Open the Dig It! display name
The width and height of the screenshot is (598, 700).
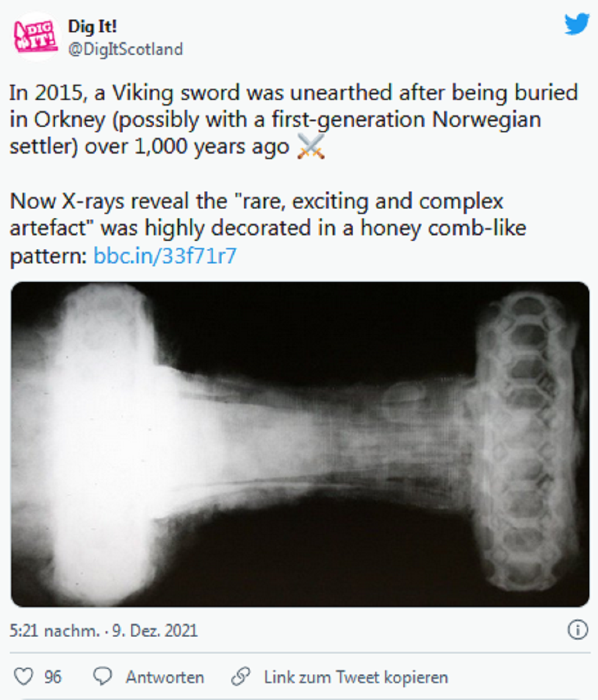click(93, 26)
